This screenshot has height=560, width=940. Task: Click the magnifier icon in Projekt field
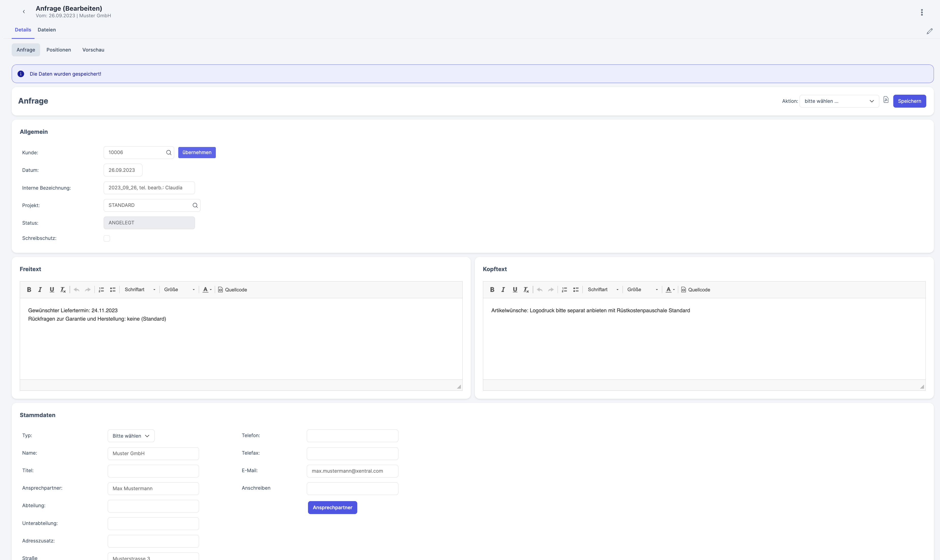tap(195, 205)
